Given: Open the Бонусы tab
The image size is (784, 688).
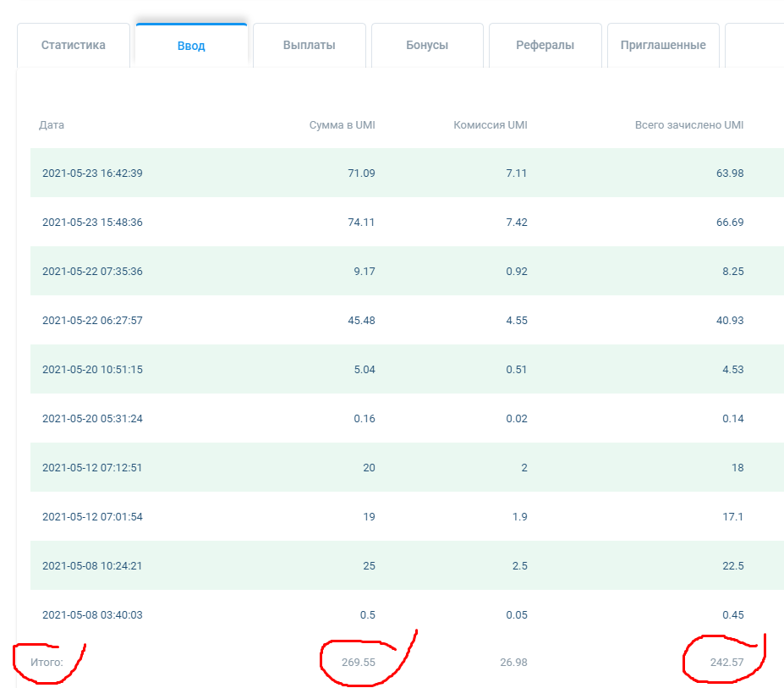Looking at the screenshot, I should (427, 45).
